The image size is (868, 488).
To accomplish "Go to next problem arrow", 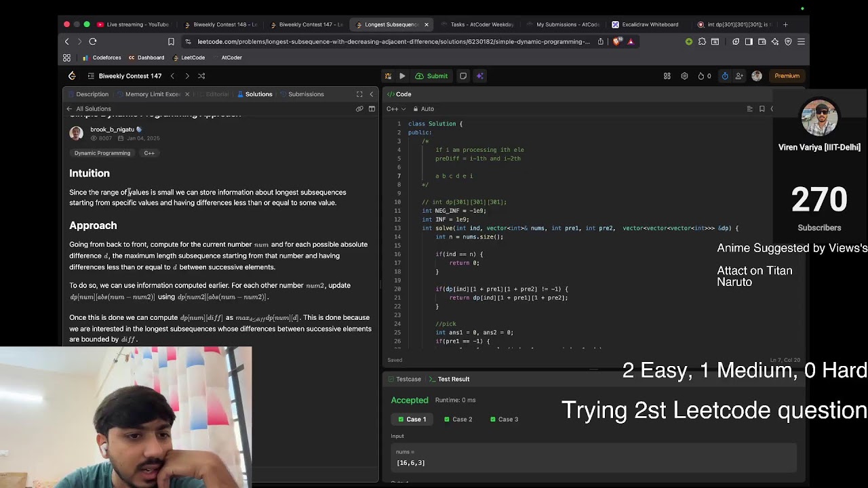I will 187,76.
